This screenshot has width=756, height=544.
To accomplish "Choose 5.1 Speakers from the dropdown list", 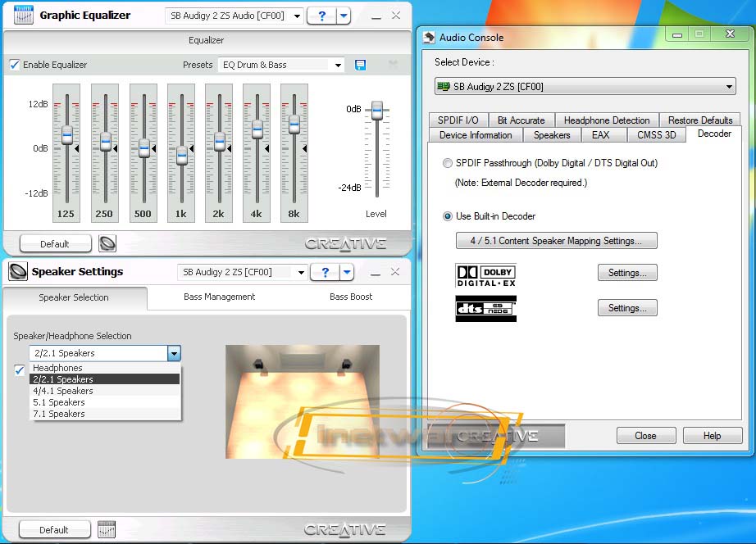I will [x=58, y=402].
